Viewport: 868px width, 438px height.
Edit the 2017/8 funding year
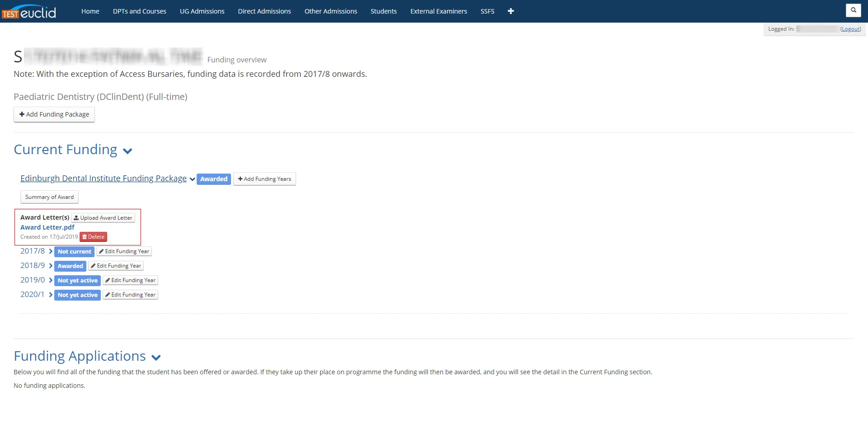(x=124, y=251)
